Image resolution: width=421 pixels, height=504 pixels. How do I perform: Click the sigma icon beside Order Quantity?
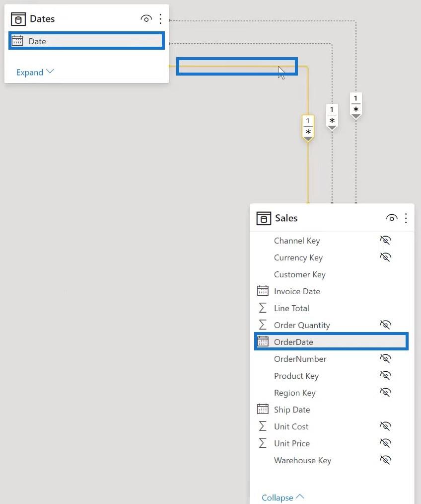[263, 325]
